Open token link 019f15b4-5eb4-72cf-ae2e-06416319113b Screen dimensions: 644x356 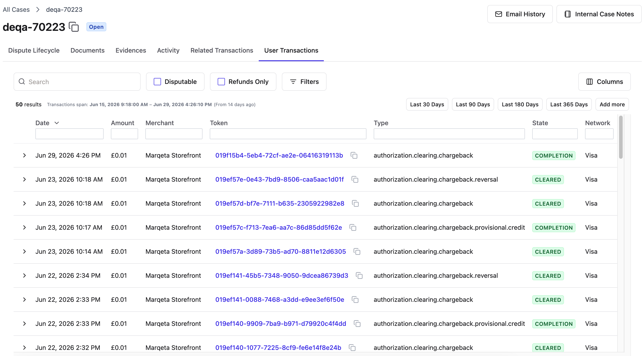(x=279, y=156)
